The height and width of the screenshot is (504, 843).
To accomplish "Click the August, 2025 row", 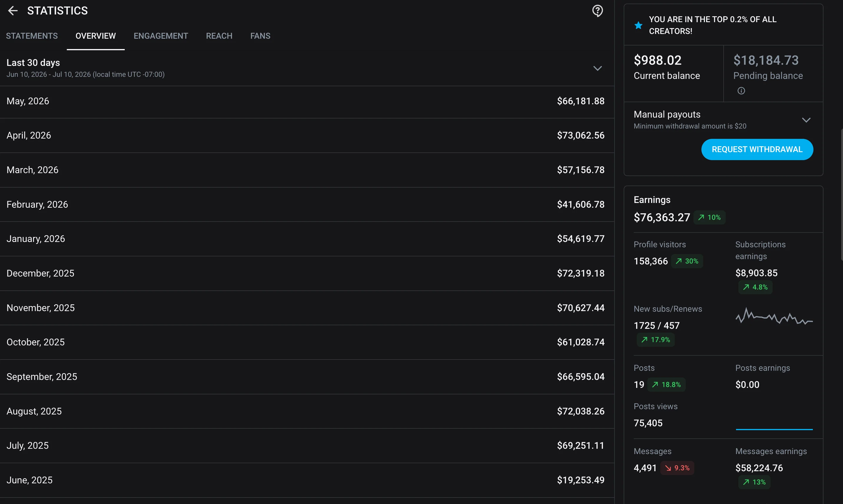I will click(307, 411).
